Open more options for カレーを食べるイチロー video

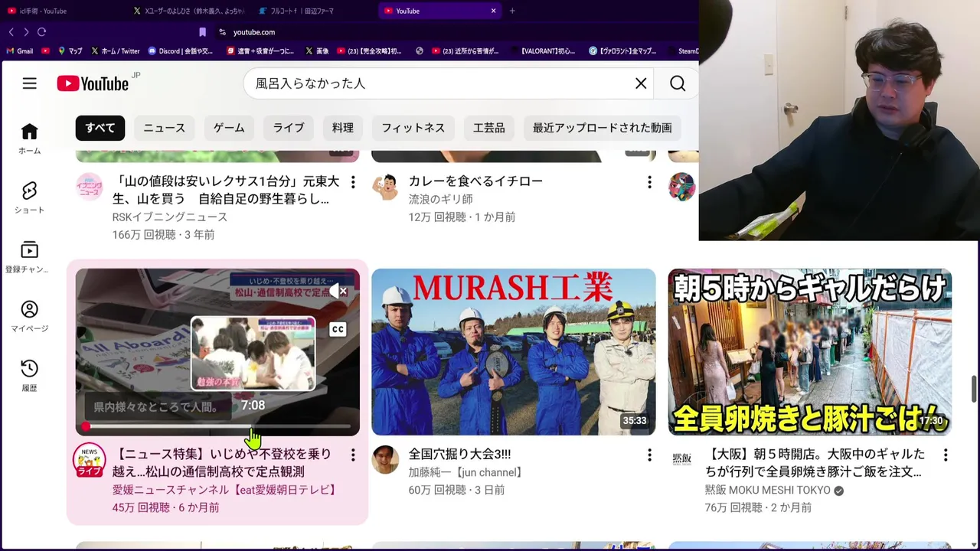click(x=649, y=182)
